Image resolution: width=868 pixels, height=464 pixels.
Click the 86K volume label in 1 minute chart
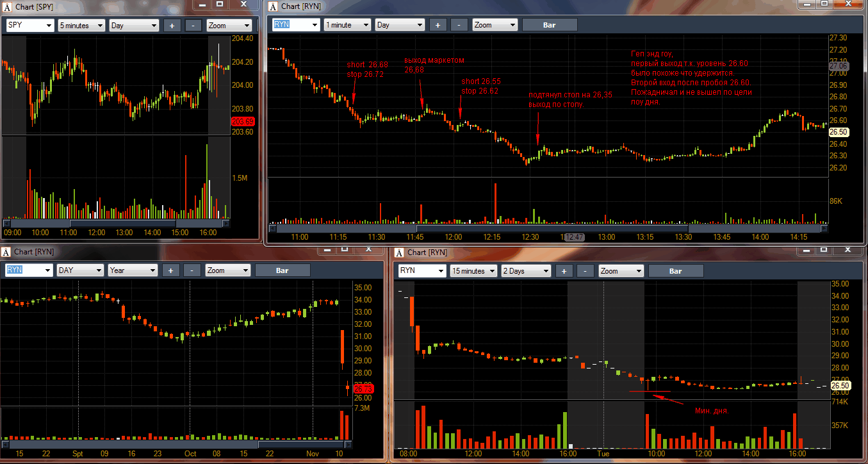click(x=837, y=201)
